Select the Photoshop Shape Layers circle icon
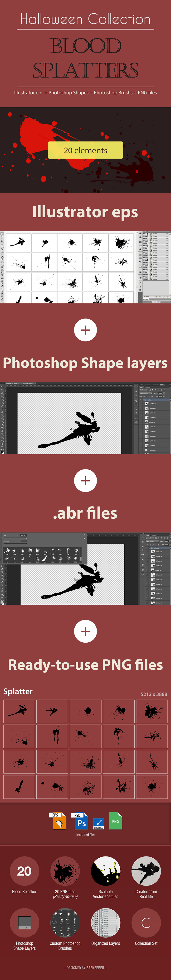This screenshot has width=171, height=980. [x=24, y=923]
